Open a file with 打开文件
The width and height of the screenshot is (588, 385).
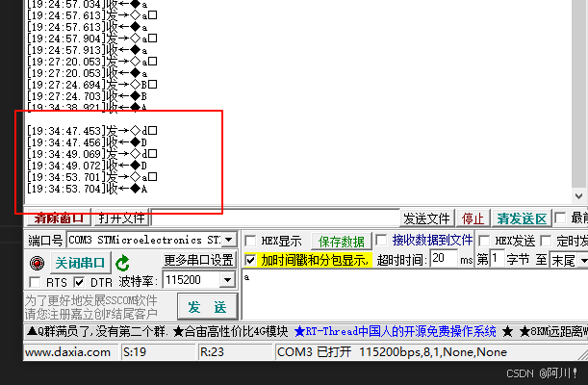tap(121, 218)
